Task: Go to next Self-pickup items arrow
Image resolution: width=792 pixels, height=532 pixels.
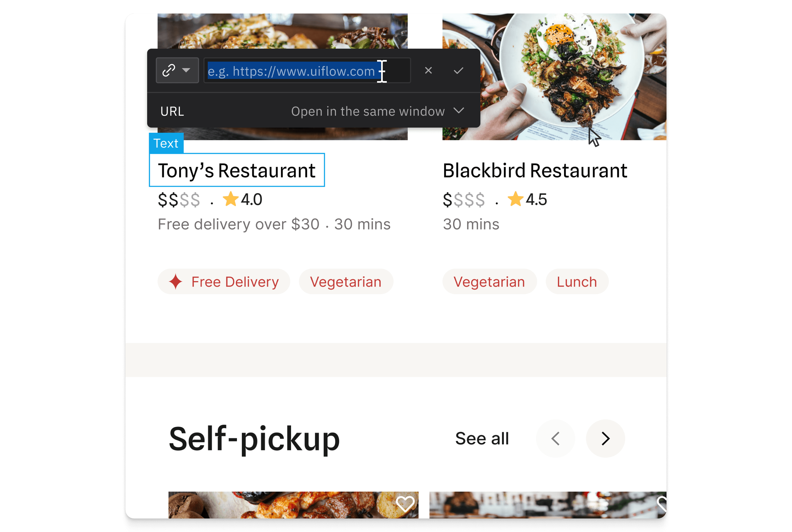Action: tap(605, 438)
